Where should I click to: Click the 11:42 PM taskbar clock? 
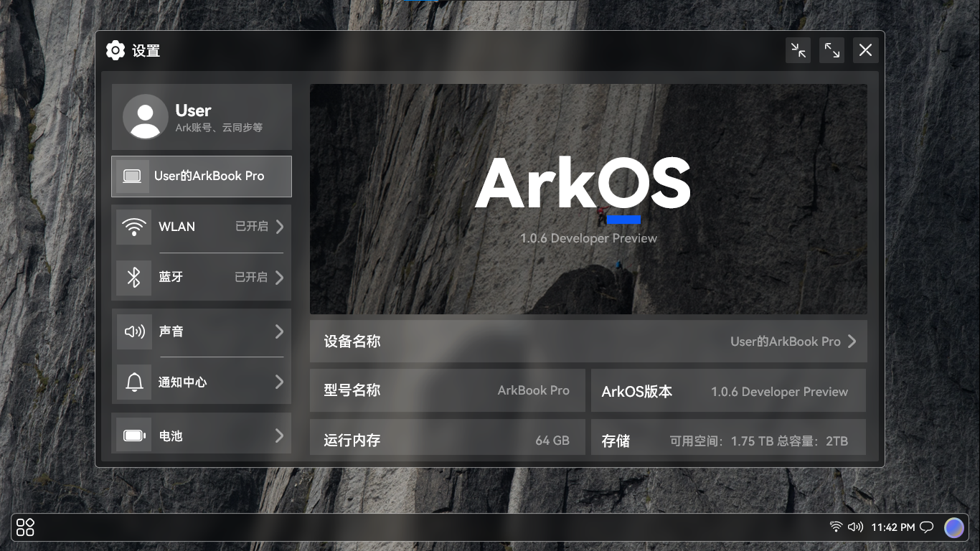click(x=893, y=527)
